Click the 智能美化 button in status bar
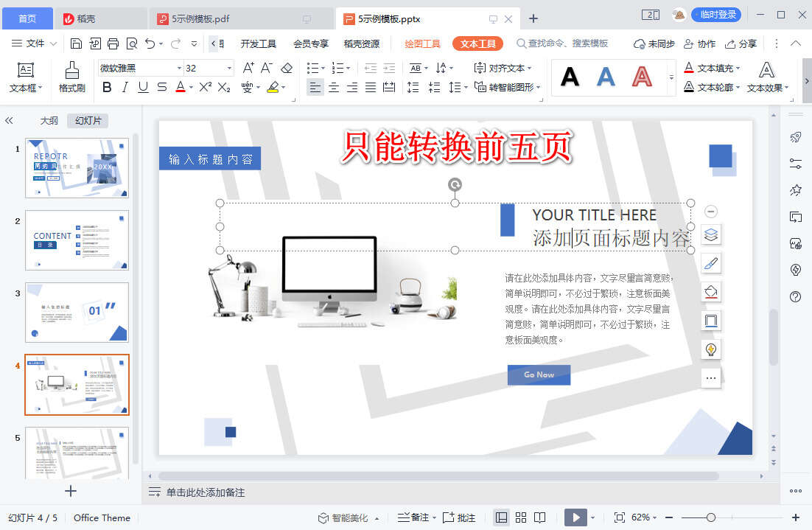Image resolution: width=812 pixels, height=530 pixels. point(343,517)
